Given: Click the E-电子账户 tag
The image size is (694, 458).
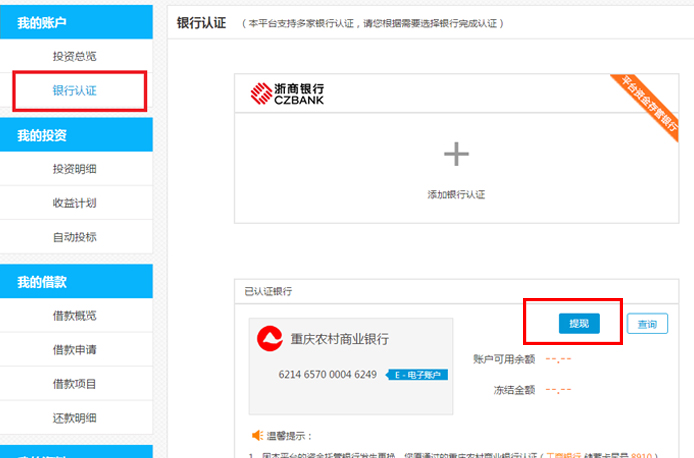Looking at the screenshot, I should pos(417,375).
